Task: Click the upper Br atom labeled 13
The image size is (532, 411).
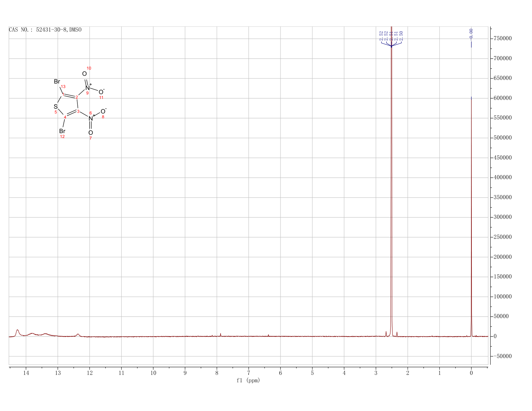Action: [57, 82]
